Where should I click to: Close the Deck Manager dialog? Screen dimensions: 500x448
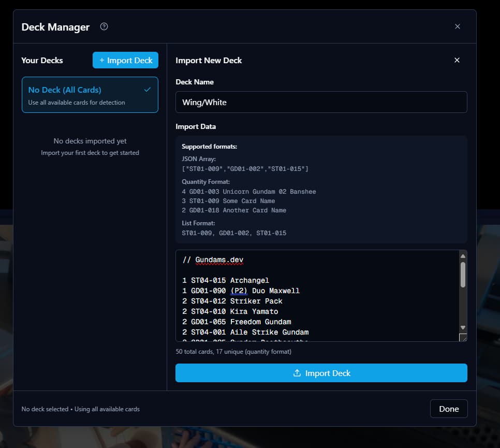click(457, 26)
